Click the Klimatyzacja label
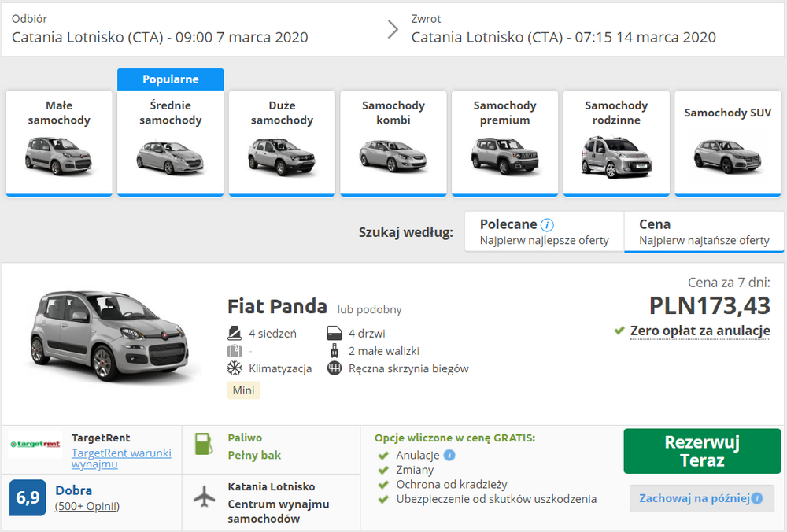This screenshot has height=532, width=787. [x=280, y=368]
